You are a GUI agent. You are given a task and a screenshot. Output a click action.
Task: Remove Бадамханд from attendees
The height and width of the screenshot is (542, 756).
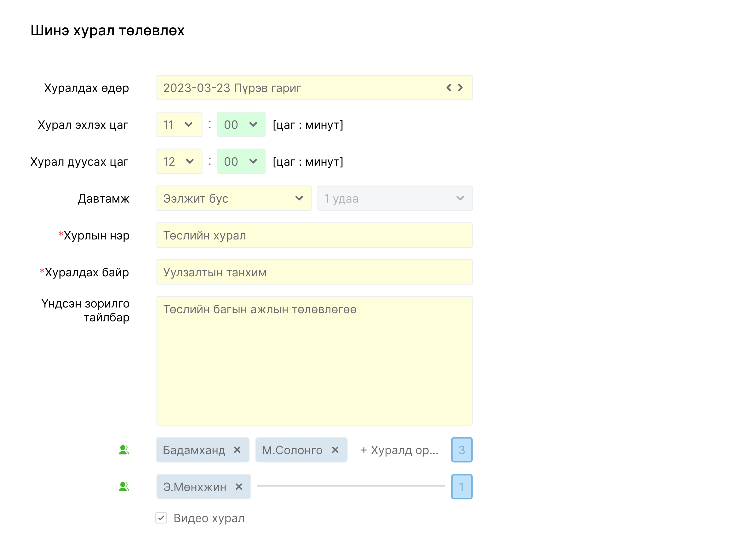coord(237,450)
